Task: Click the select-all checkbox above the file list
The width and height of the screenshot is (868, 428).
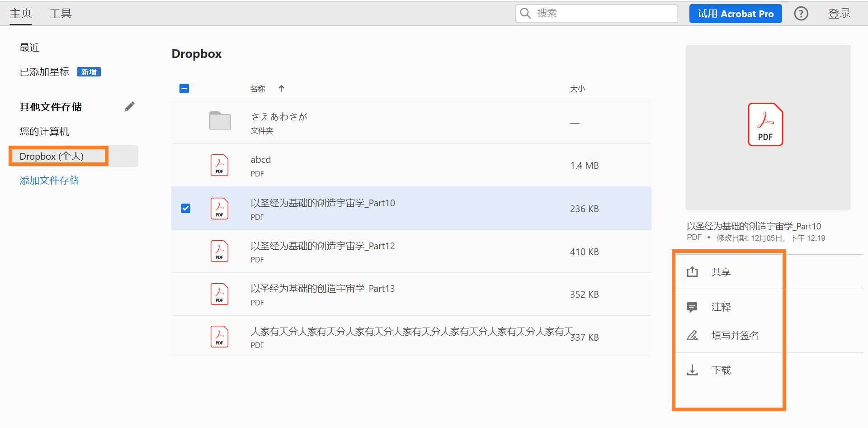Action: click(184, 88)
